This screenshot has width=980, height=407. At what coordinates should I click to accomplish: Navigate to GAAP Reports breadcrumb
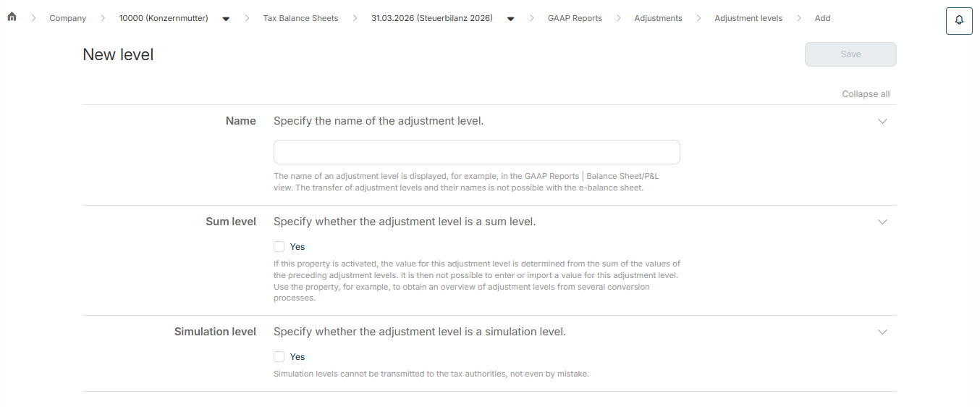coord(575,18)
